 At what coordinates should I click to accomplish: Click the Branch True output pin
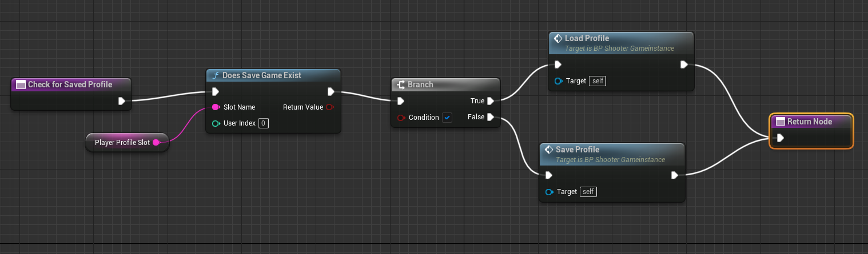[491, 101]
